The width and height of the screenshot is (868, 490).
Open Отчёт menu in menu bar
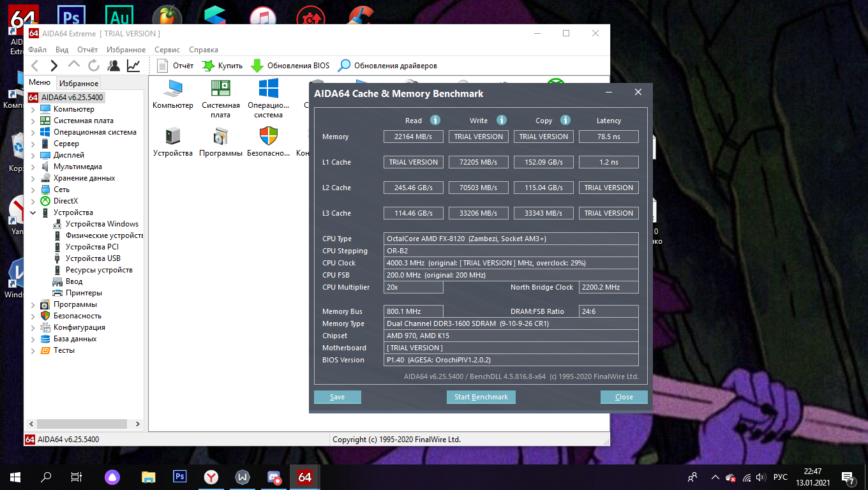87,49
